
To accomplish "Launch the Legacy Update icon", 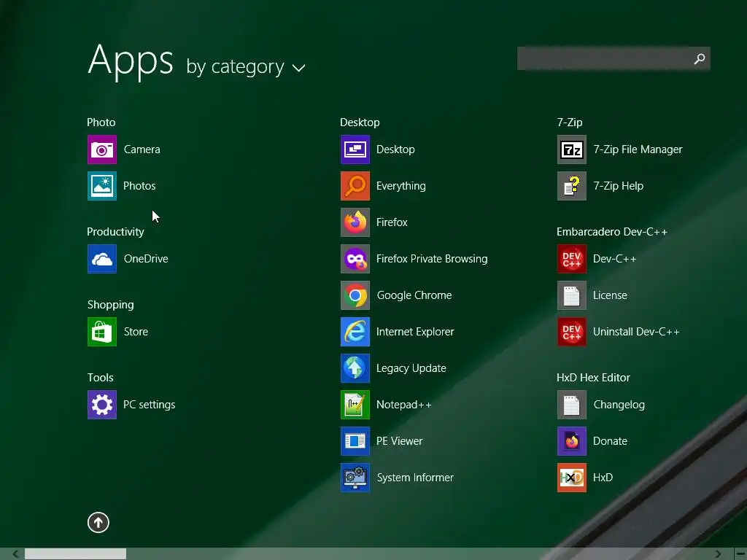I will tap(355, 368).
